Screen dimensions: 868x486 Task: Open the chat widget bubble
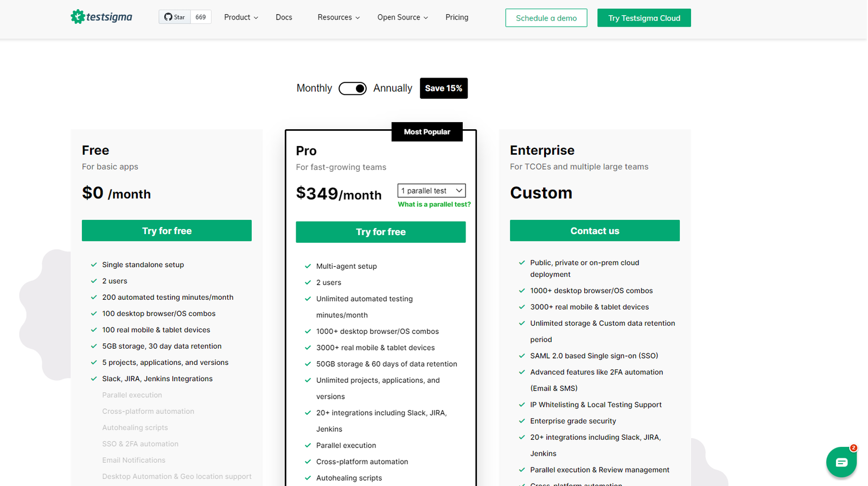[841, 462]
